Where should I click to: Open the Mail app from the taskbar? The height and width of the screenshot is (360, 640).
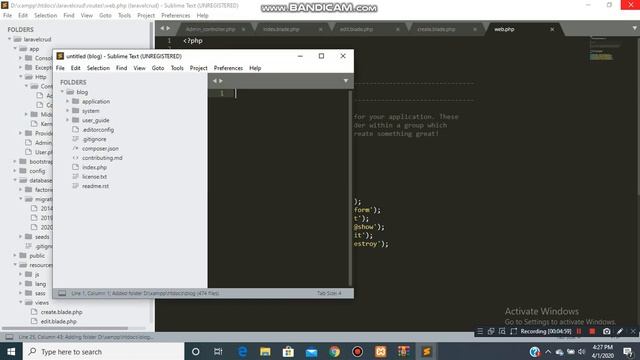click(311, 351)
